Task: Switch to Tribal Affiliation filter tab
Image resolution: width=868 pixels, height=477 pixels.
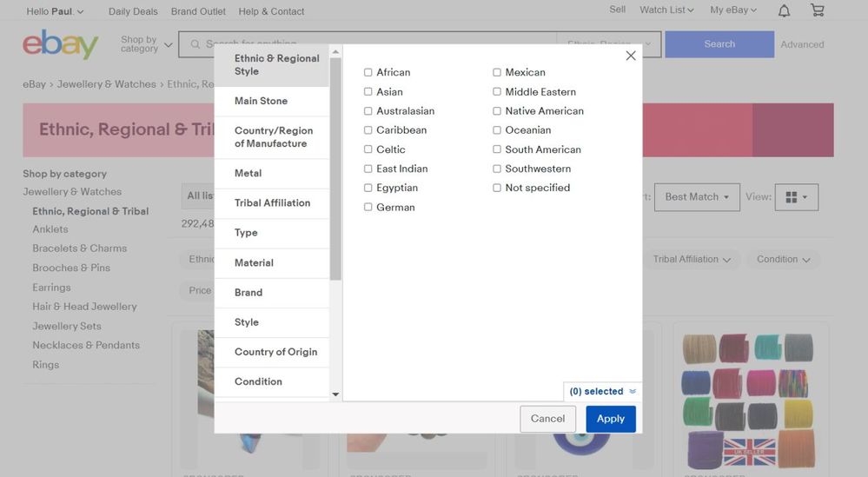Action: (272, 203)
